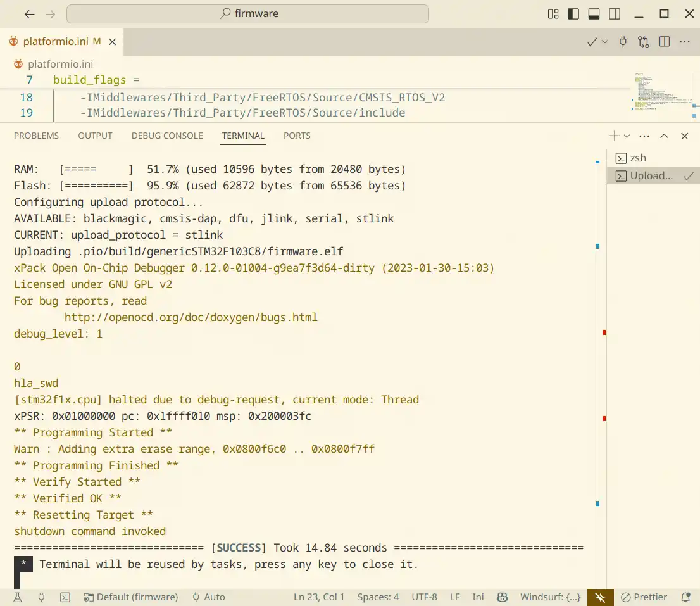The height and width of the screenshot is (606, 700).
Task: Open Windsurf status item
Action: click(x=551, y=598)
